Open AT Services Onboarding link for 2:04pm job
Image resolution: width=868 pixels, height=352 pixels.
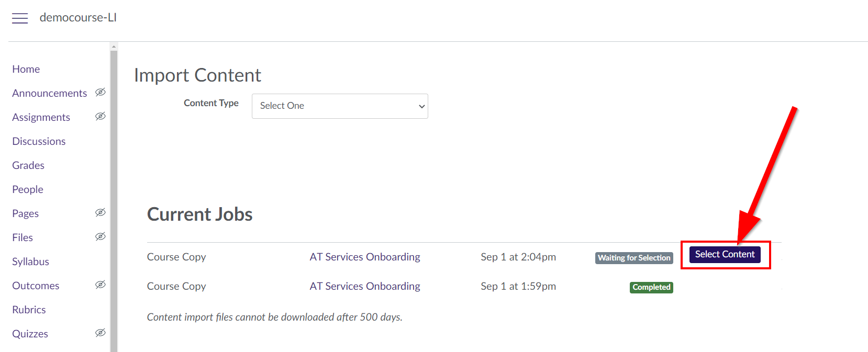coord(365,257)
